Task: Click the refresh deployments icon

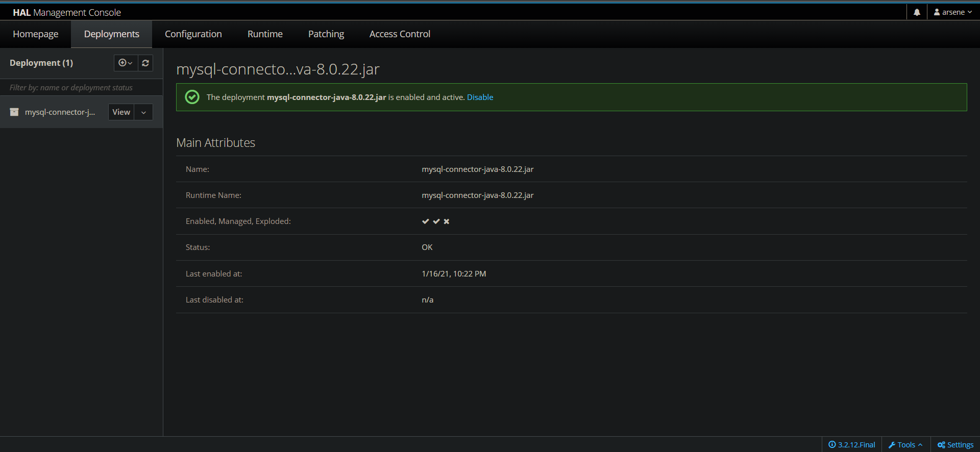Action: tap(145, 63)
